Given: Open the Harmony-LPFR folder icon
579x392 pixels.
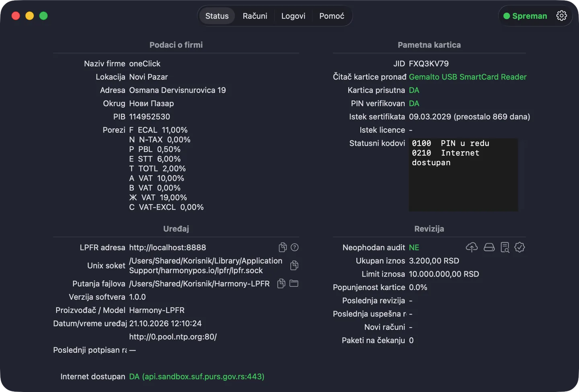Looking at the screenshot, I should coord(294,283).
